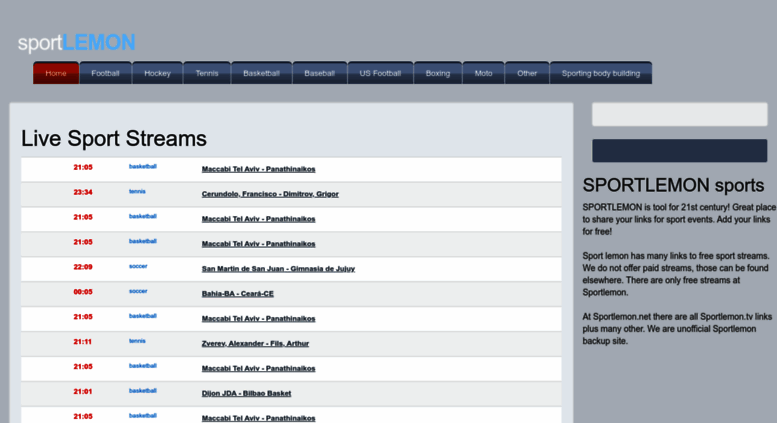Click the 22:09 time cell
The width and height of the screenshot is (777, 423).
coord(83,267)
